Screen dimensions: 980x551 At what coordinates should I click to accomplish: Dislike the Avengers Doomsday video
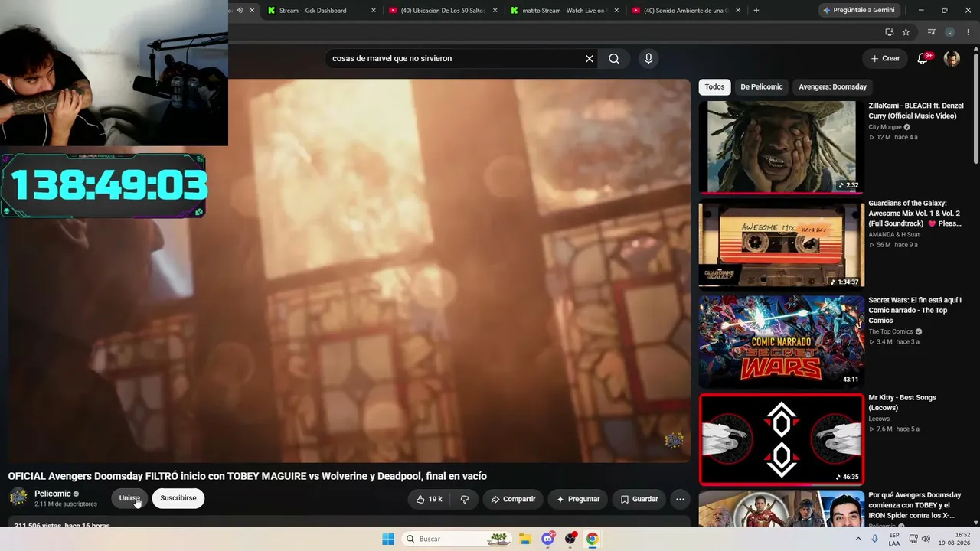click(464, 499)
